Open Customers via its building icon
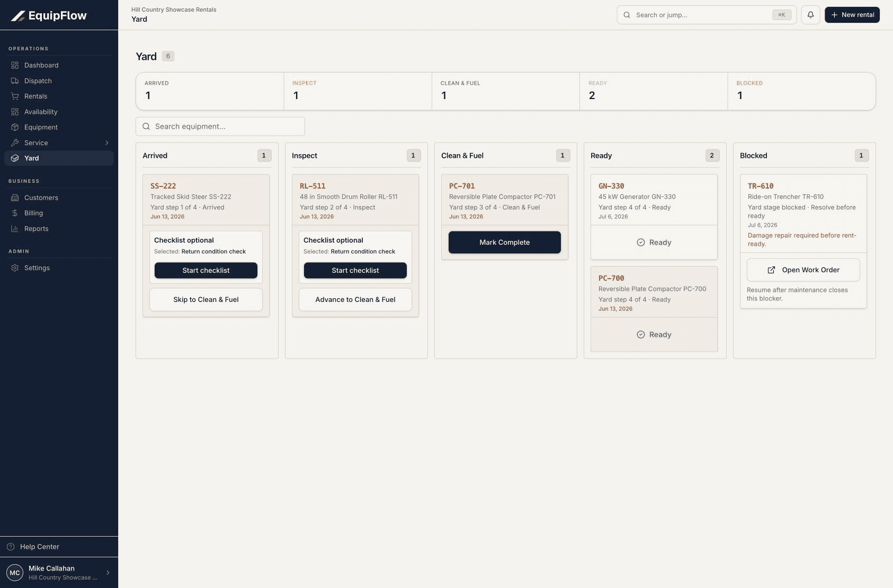The image size is (893, 588). [15, 198]
